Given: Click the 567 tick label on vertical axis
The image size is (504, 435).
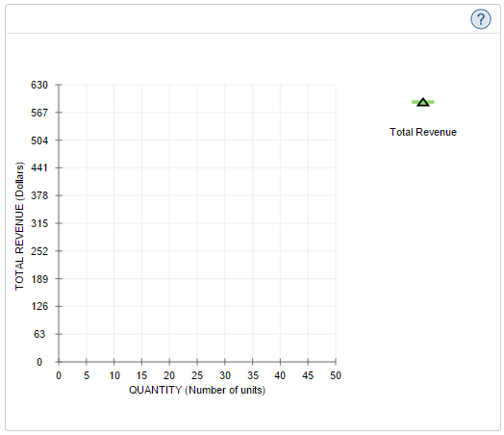Looking at the screenshot, I should point(39,113).
